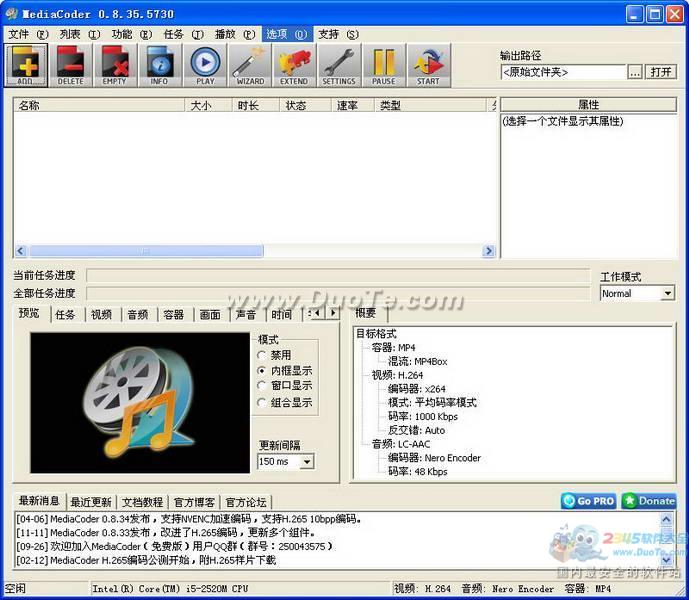Click the EMPTY list toolbar icon
689x600 pixels.
click(115, 65)
